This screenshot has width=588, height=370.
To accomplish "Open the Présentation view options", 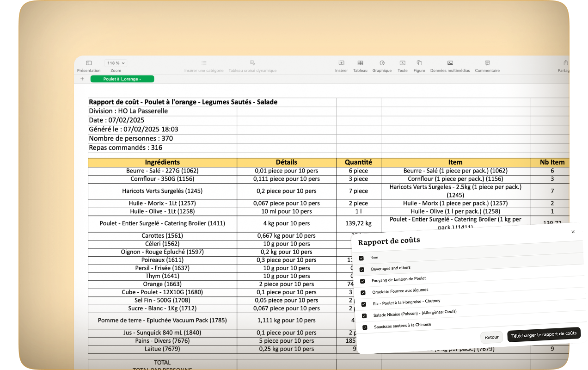I will 89,63.
